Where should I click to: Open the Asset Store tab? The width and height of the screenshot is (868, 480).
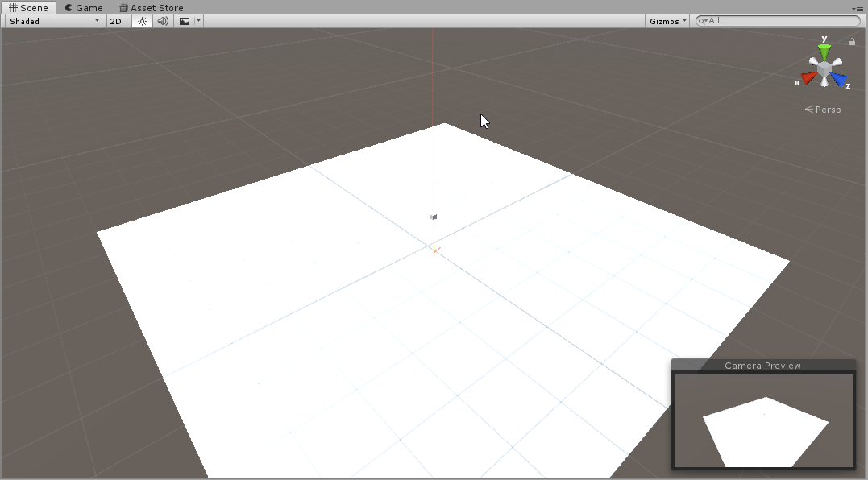click(152, 8)
